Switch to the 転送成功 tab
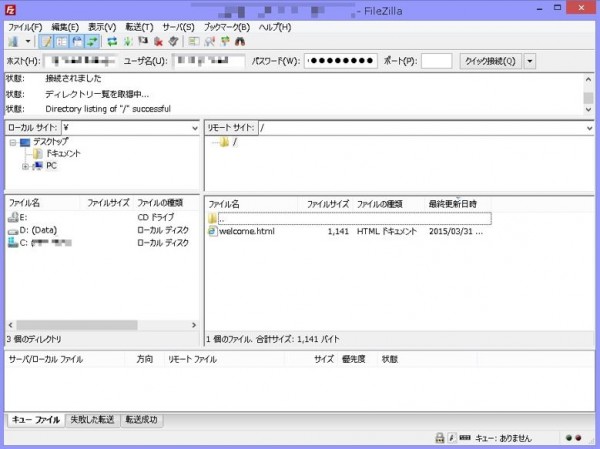 click(142, 420)
